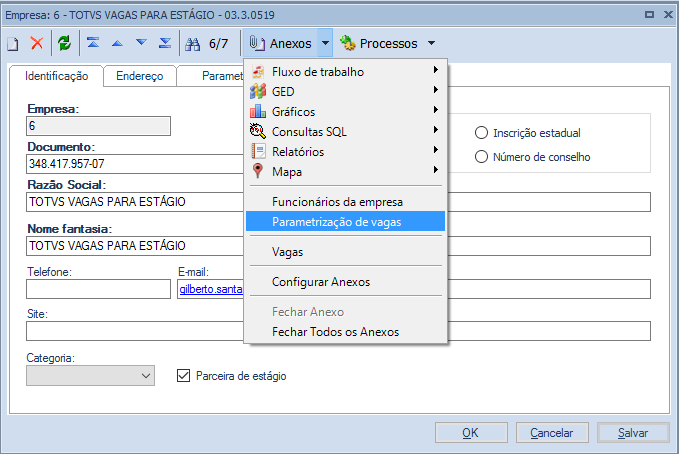Click the Fluxo de trabalho icon

pos(258,71)
